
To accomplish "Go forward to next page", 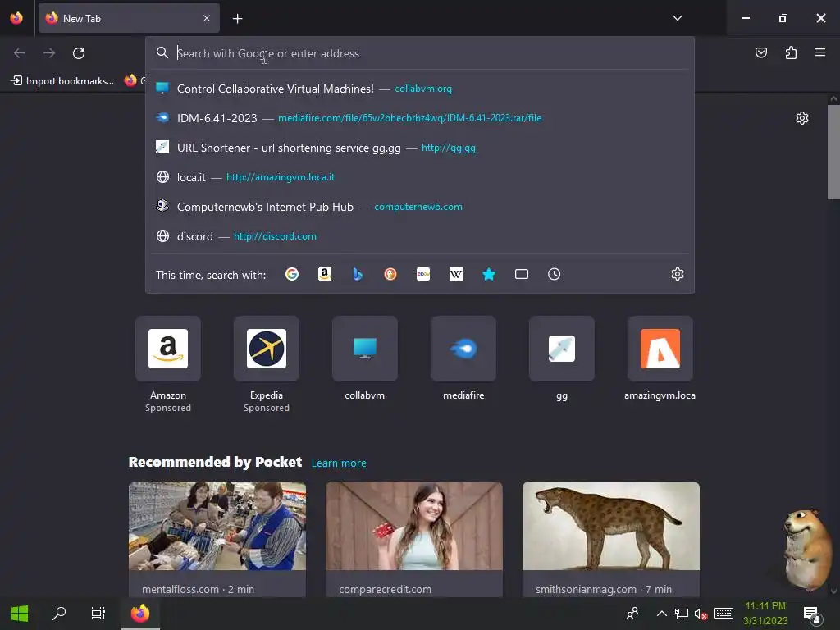I will (x=49, y=53).
